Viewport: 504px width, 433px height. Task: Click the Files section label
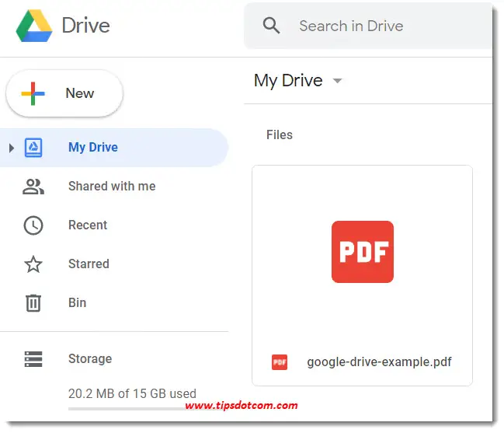point(280,134)
